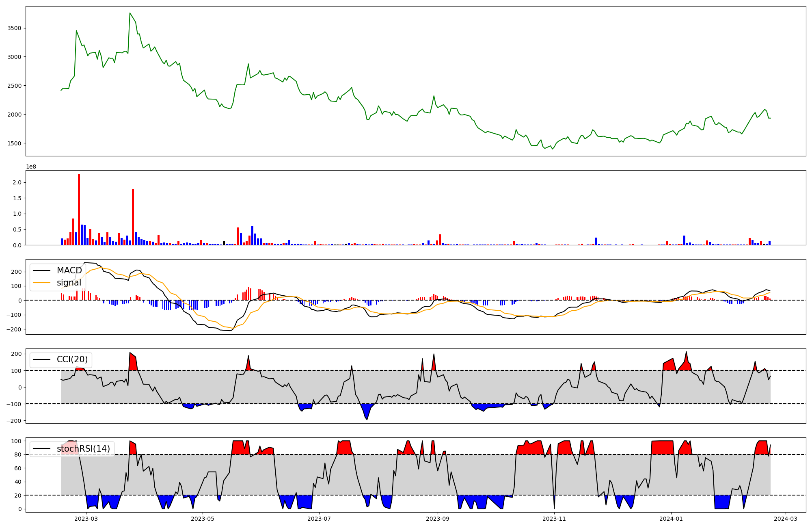Image resolution: width=812 pixels, height=528 pixels.
Task: Click the 2023-11 x-axis date label
Action: (x=554, y=519)
